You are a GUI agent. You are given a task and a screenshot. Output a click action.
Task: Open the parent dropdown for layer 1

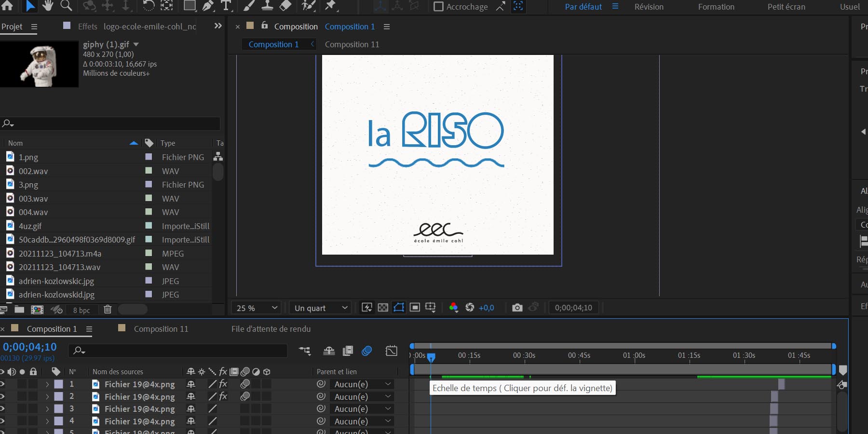tap(362, 384)
